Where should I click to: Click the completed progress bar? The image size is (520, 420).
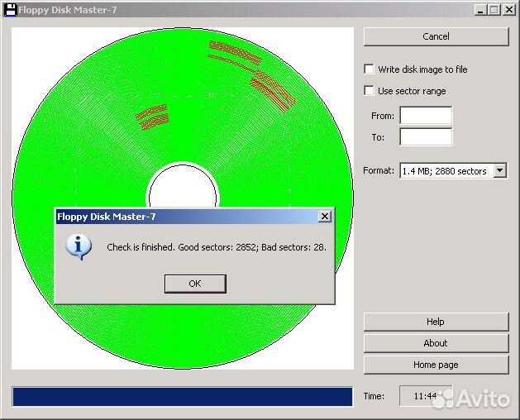pos(183,397)
